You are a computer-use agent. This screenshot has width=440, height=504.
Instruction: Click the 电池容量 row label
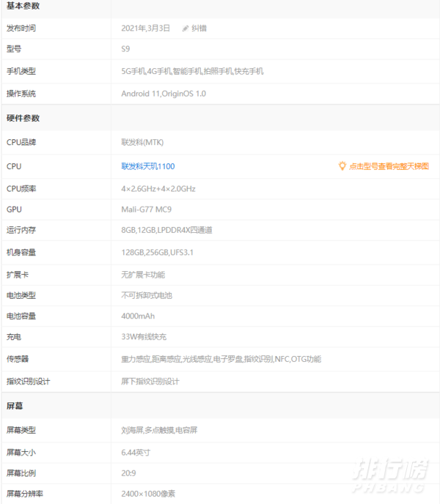[x=21, y=316]
